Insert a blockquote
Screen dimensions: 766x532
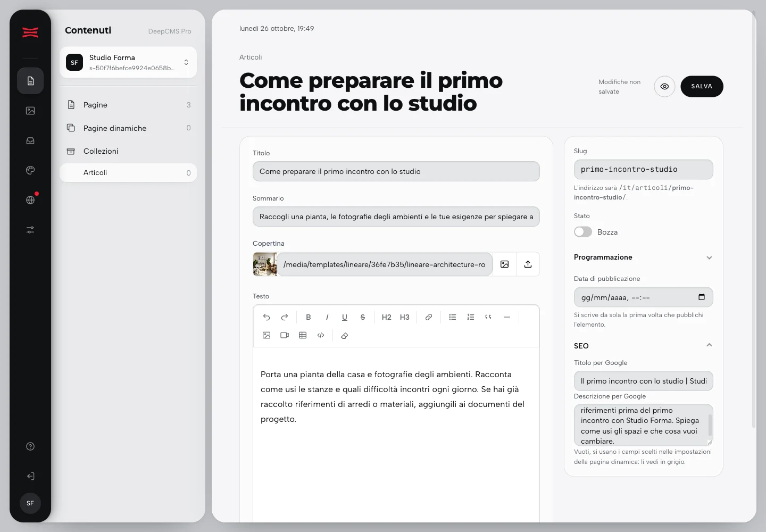488,317
